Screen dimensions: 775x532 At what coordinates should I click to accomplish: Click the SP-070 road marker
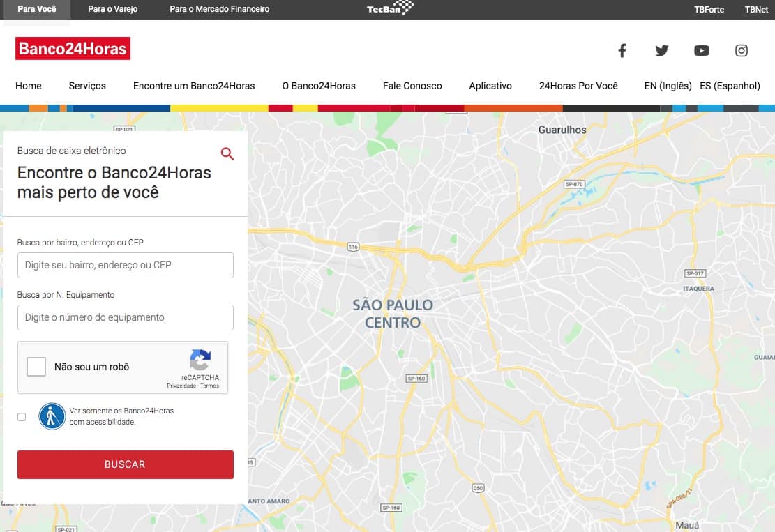(574, 184)
